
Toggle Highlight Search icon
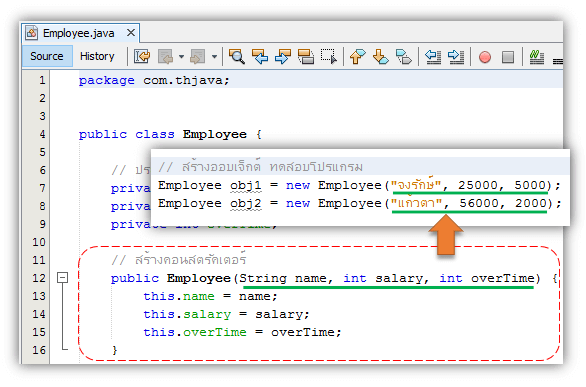(x=306, y=57)
